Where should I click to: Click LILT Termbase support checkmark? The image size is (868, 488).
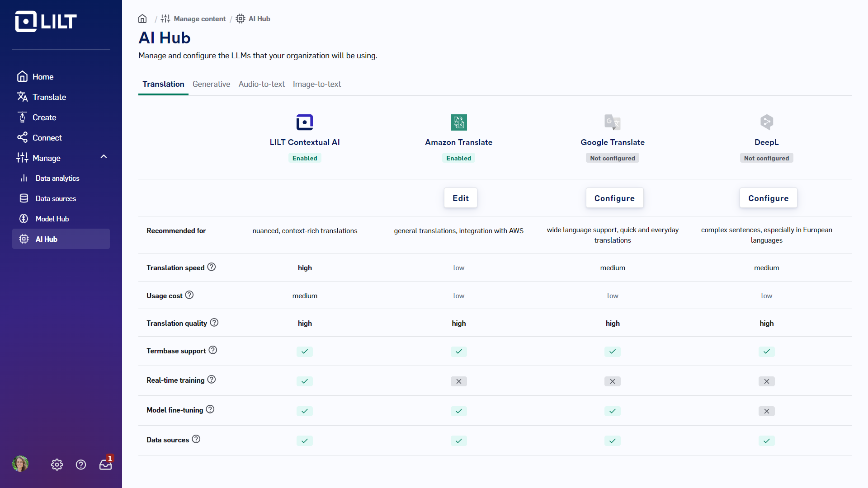[x=305, y=352]
